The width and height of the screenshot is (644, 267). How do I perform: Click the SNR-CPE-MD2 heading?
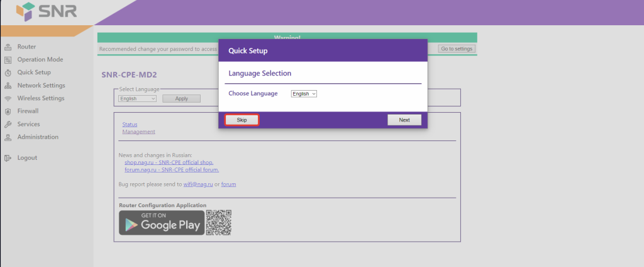(x=130, y=76)
